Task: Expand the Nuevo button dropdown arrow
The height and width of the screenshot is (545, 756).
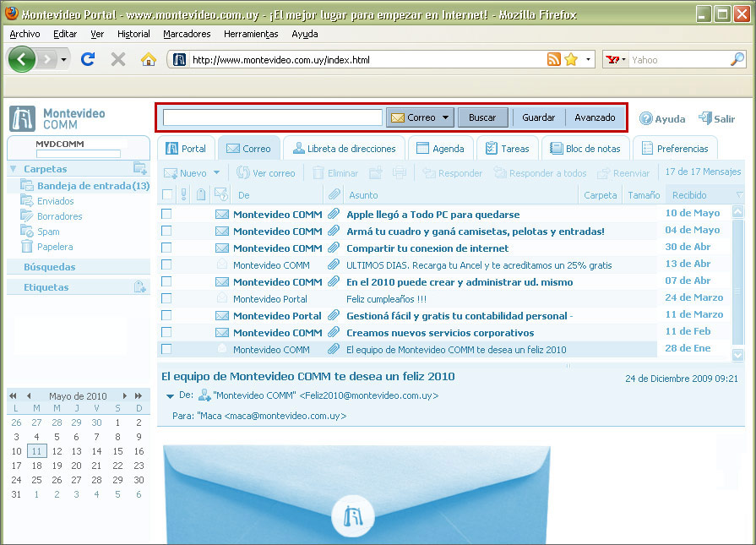Action: point(216,173)
